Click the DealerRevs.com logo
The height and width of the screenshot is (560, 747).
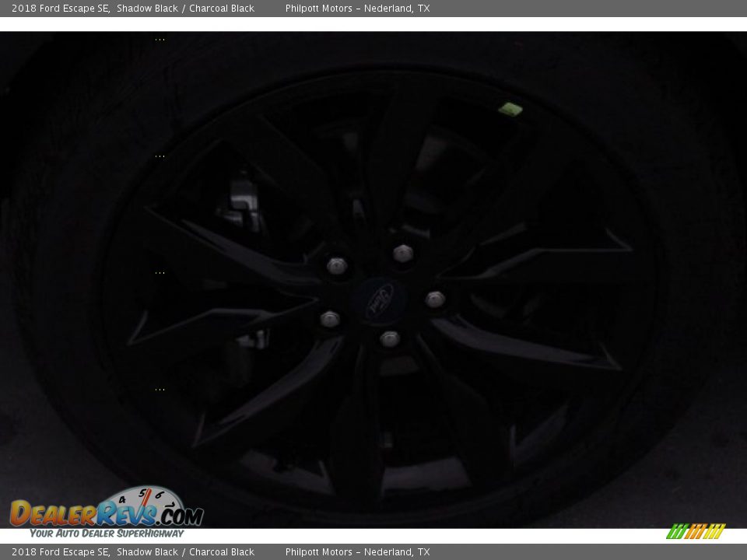[106, 513]
